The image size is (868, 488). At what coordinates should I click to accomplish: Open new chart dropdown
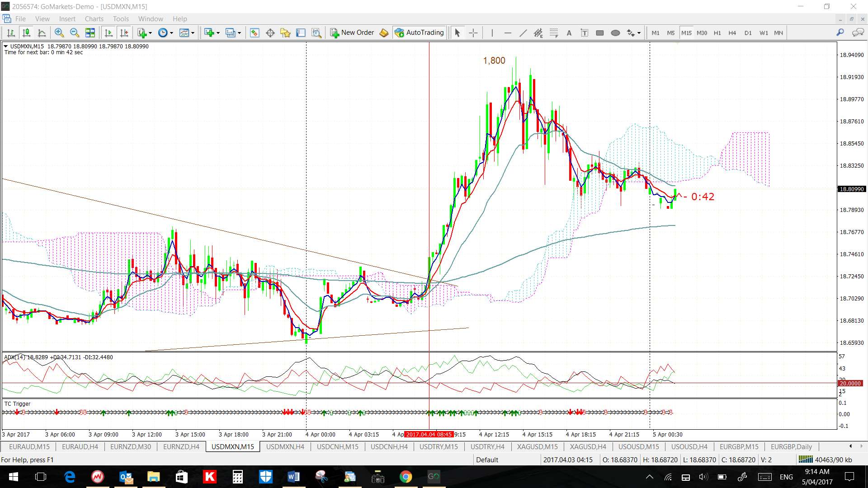click(212, 33)
